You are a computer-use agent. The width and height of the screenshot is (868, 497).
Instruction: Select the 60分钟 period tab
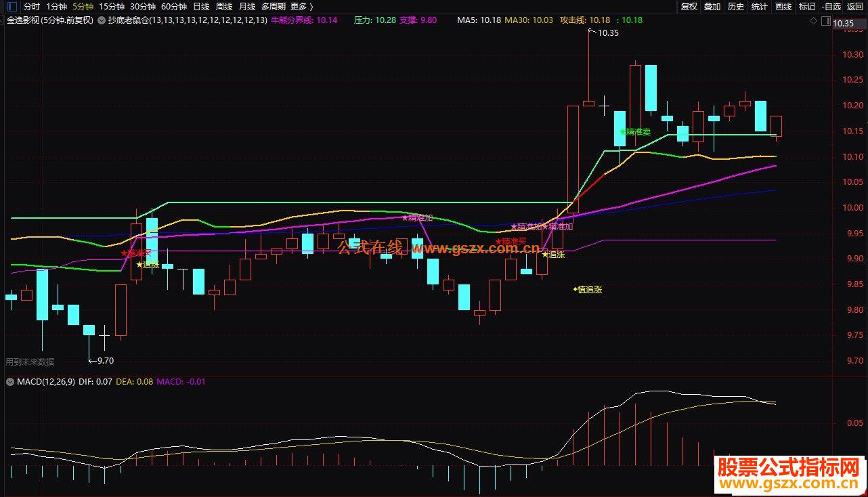click(x=174, y=7)
